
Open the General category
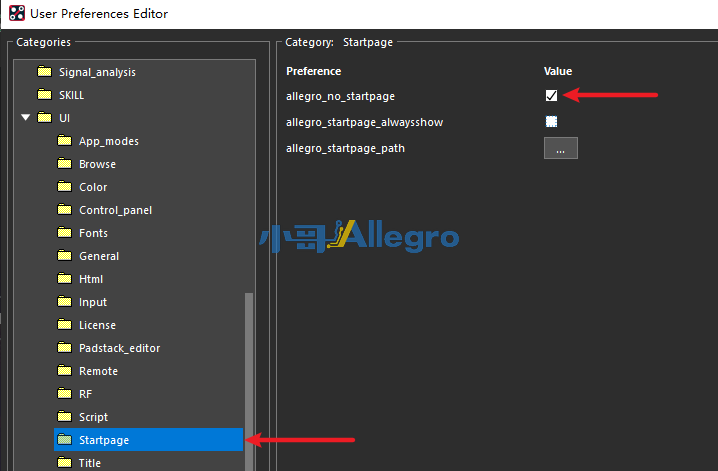pos(99,256)
